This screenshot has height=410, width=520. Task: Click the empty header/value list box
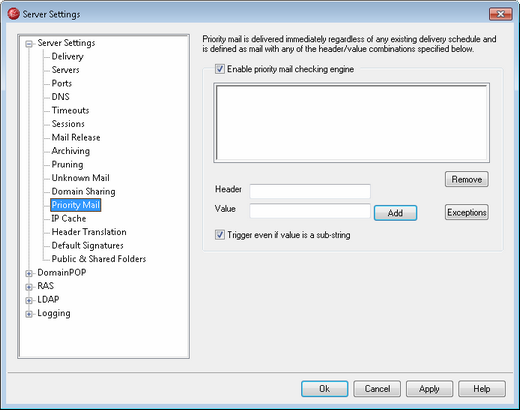pyautogui.click(x=352, y=123)
